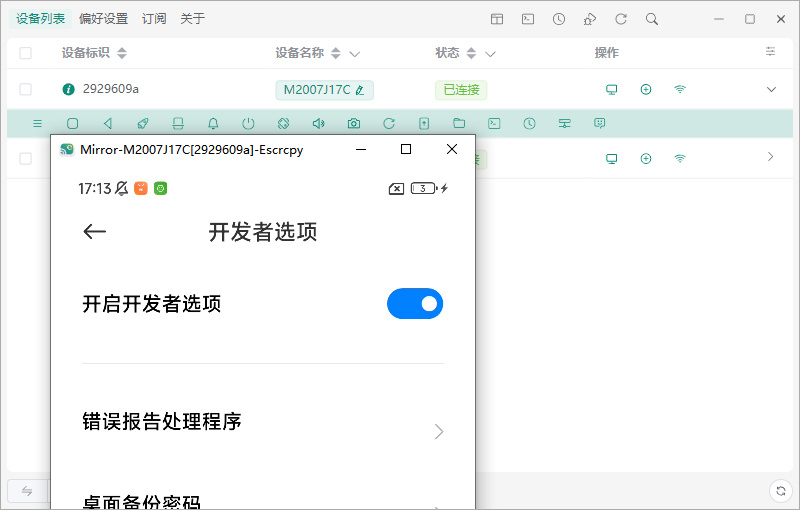Check the 2929609a device row checkbox
The height and width of the screenshot is (510, 800).
point(26,89)
